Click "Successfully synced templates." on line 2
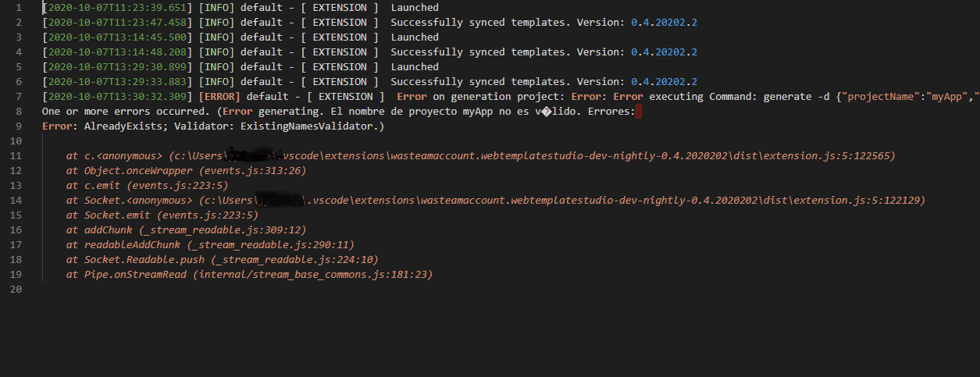The height and width of the screenshot is (377, 980). (x=480, y=23)
